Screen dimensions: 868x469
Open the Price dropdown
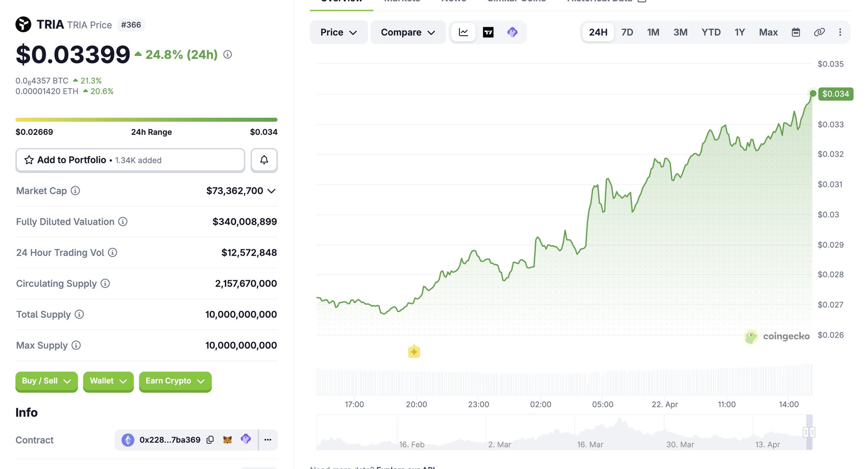[338, 32]
